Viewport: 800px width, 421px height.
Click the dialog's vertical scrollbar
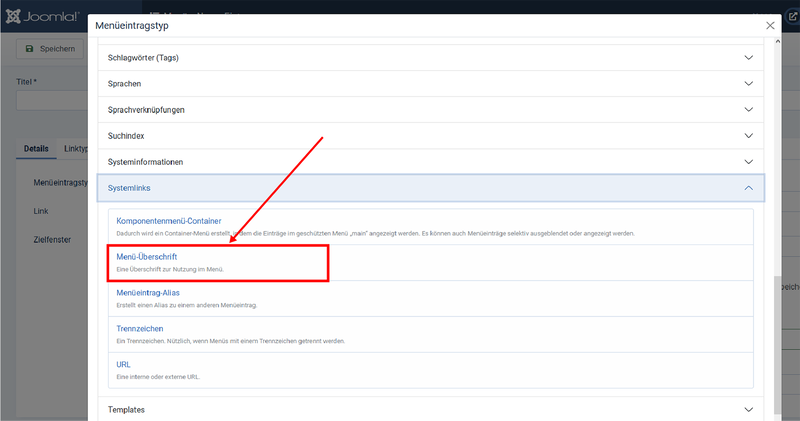point(778,340)
